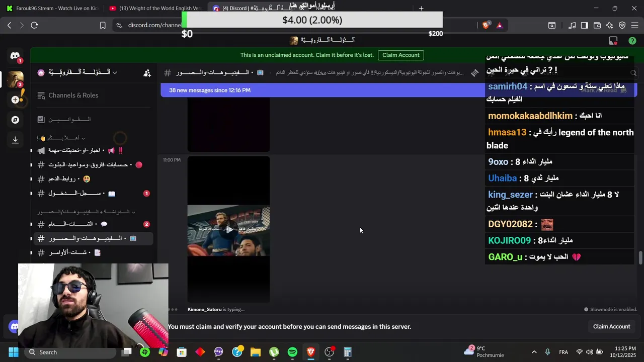Open the general chat channel with badge 2
The width and height of the screenshot is (644, 362).
(93, 224)
